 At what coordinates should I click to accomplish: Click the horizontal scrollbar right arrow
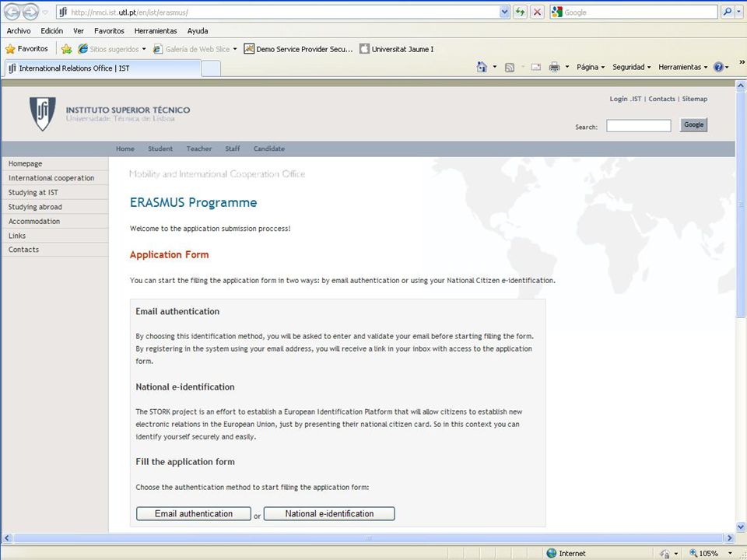[730, 538]
